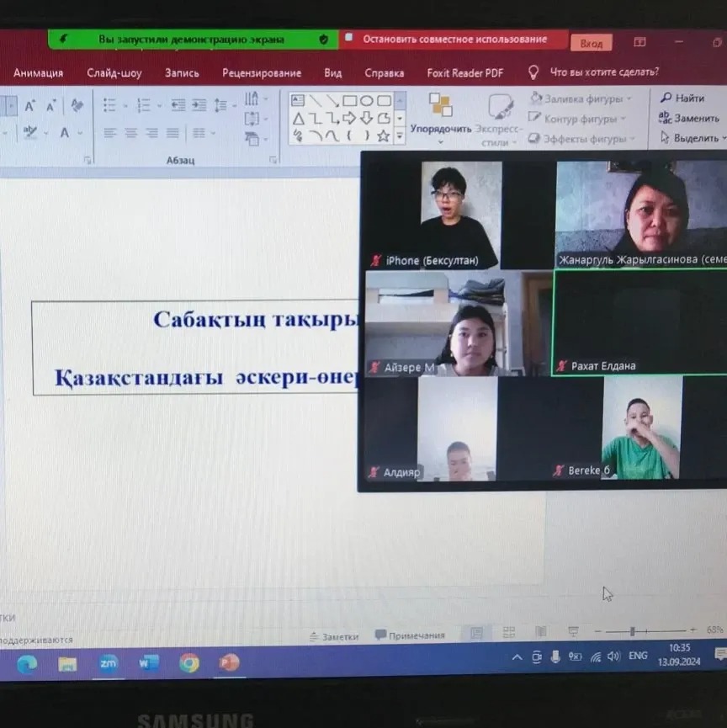This screenshot has height=728, width=727.
Task: Open the Ribbon display options icon
Action: pos(639,43)
